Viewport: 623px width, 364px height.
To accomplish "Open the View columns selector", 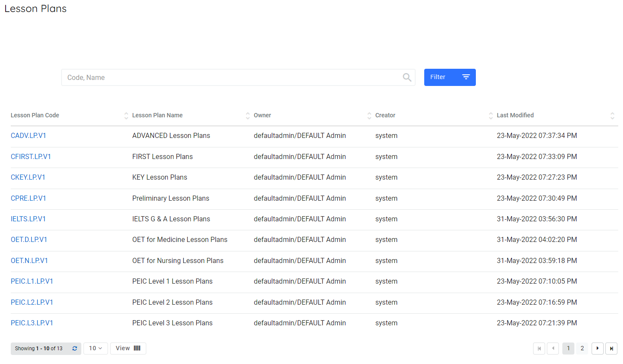I will (128, 349).
